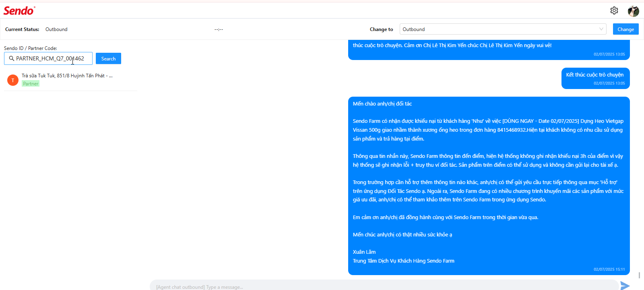
Task: Click the blue Change button
Action: tap(625, 29)
